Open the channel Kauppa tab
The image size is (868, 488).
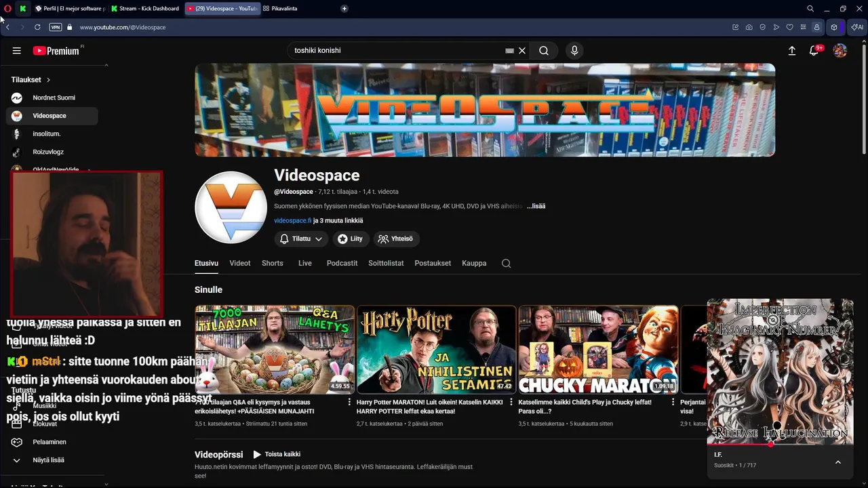tap(474, 263)
